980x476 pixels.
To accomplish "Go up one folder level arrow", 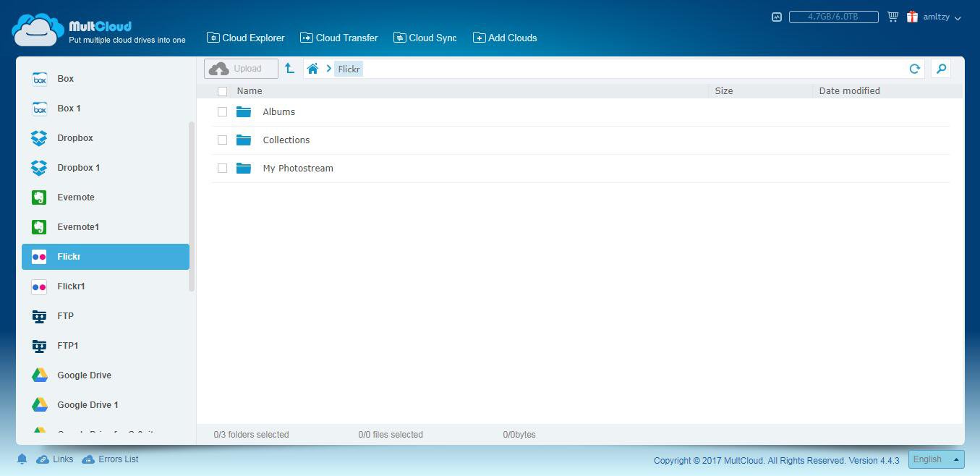I will [x=289, y=69].
